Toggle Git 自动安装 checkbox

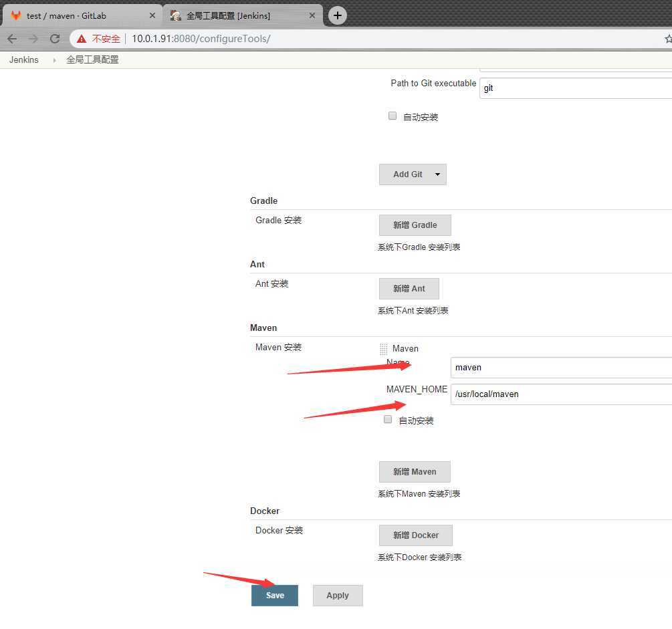392,116
